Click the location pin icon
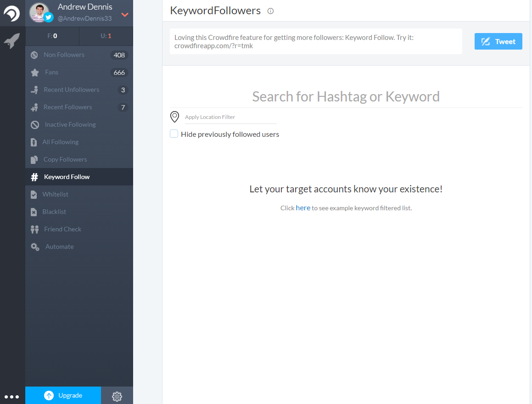Viewport: 532px width, 404px height. point(174,117)
